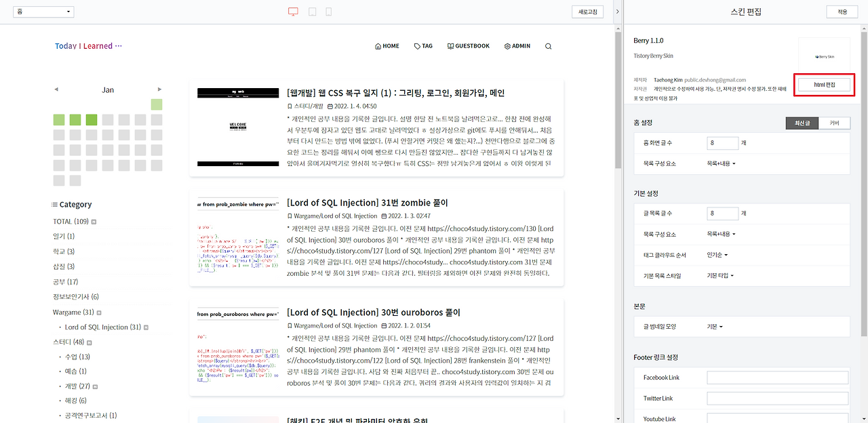Open the 홈 page selector dropdown
Image resolution: width=868 pixels, height=423 pixels.
click(43, 12)
